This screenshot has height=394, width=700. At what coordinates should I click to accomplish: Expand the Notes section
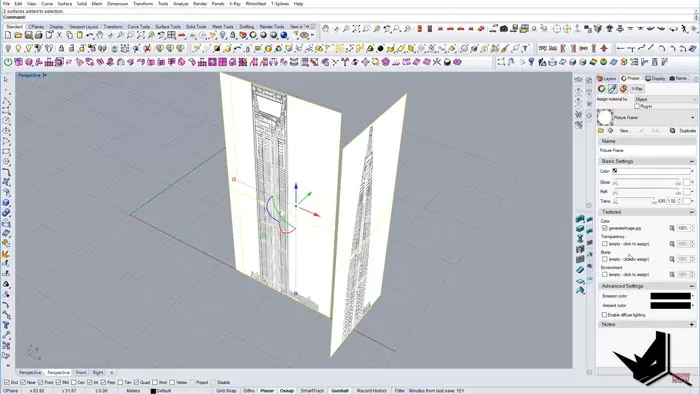click(x=692, y=324)
